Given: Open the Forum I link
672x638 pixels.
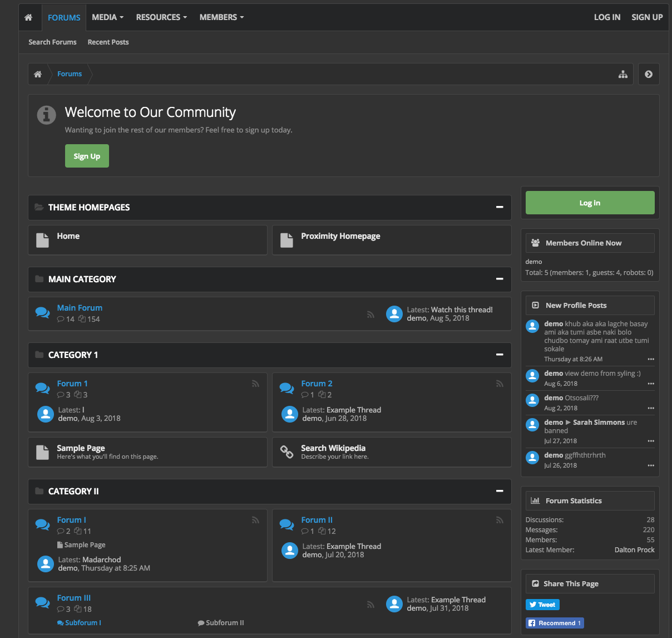Looking at the screenshot, I should coord(71,520).
